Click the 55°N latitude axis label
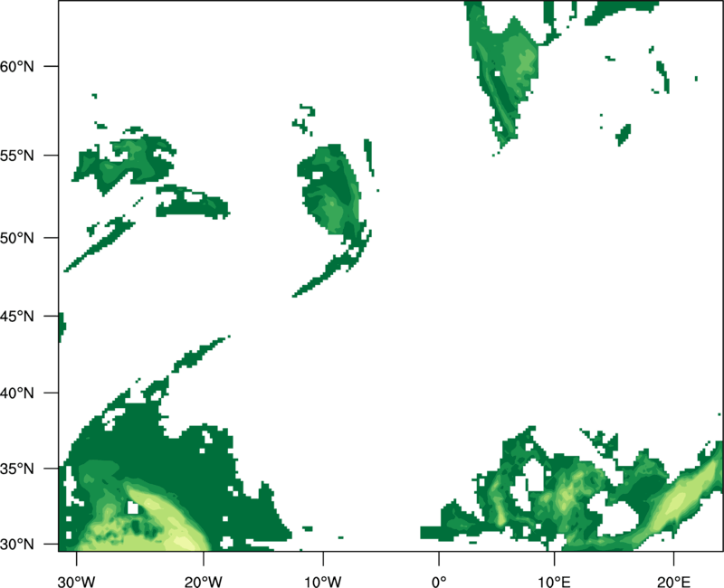Viewport: 724px width, 588px height. click(17, 156)
